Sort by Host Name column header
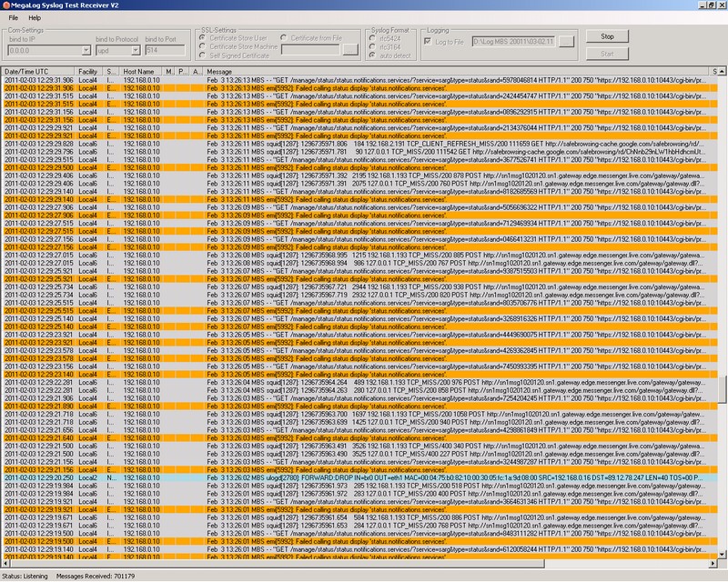This screenshot has width=728, height=582. point(140,72)
